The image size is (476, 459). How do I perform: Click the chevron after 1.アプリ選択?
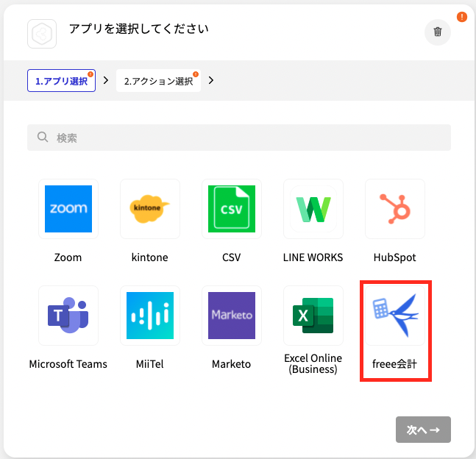[x=106, y=80]
